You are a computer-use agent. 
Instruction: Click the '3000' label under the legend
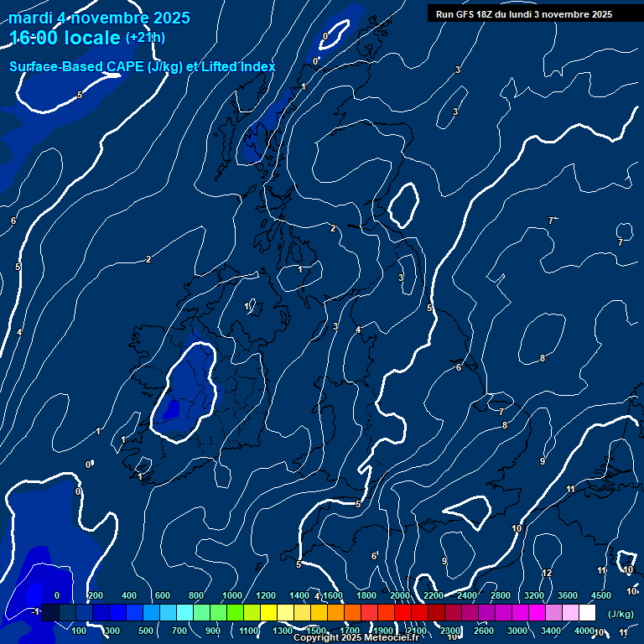click(517, 631)
